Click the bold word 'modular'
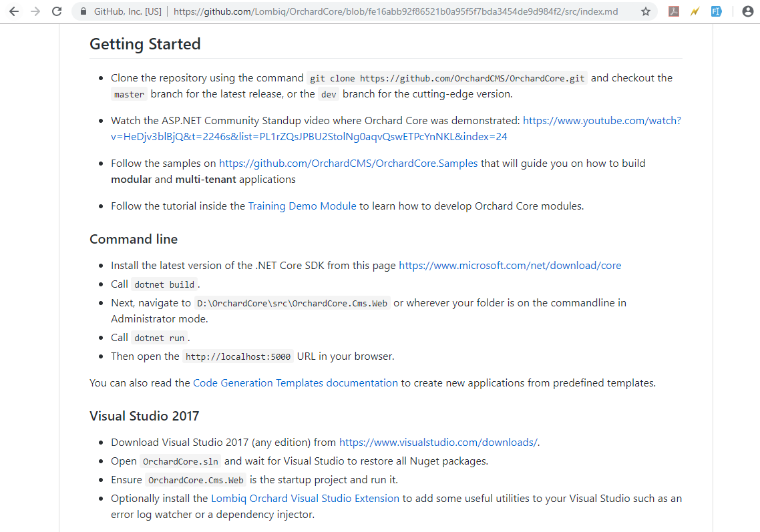This screenshot has width=760, height=532. pyautogui.click(x=132, y=180)
